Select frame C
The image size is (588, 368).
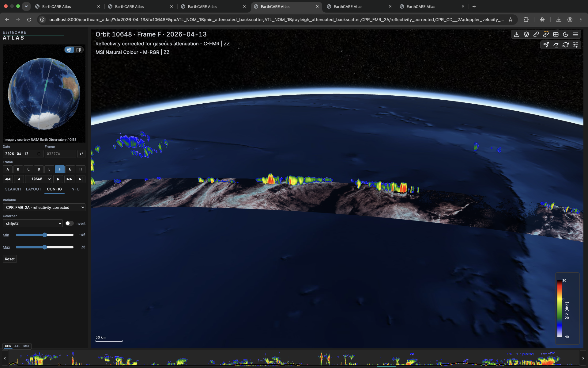[28, 169]
